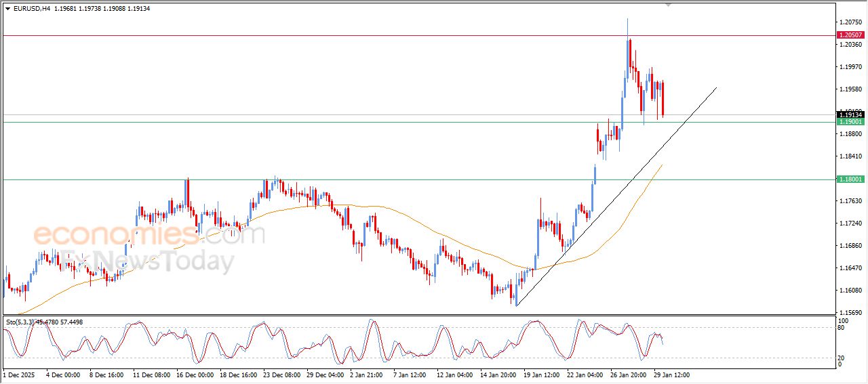The height and width of the screenshot is (384, 868).
Task: Click the stochastic scale 80 level label
Action: 842,328
